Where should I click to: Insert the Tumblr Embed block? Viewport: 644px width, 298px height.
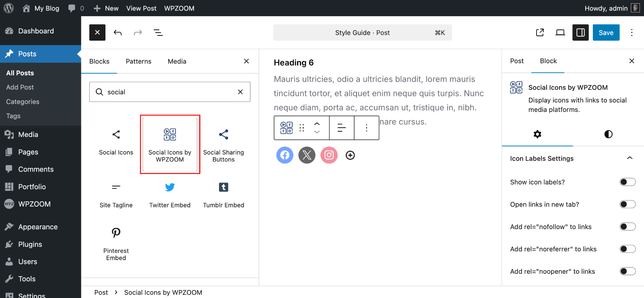[x=223, y=195]
